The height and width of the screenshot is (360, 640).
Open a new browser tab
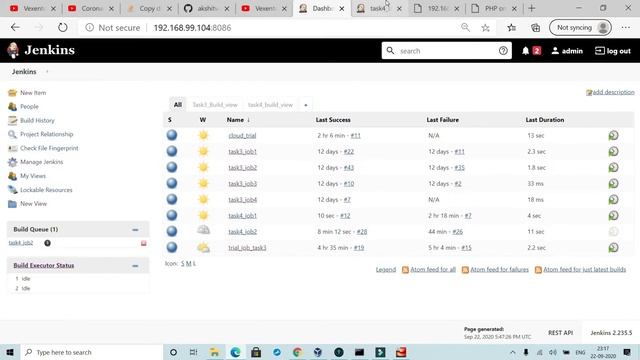tap(531, 8)
